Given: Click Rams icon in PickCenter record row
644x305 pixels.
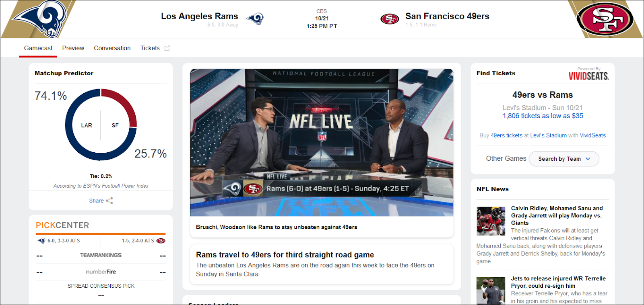Looking at the screenshot, I should point(41,241).
